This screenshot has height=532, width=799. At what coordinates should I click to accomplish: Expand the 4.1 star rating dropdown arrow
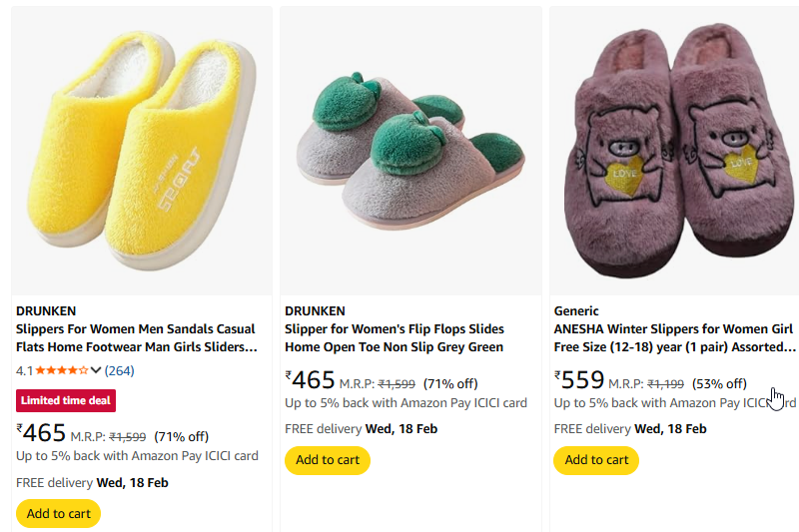96,370
